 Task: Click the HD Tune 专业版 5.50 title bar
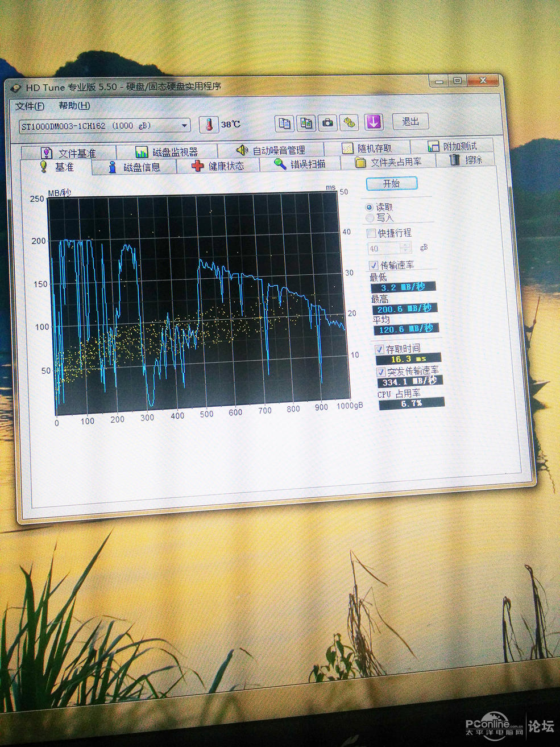click(254, 85)
